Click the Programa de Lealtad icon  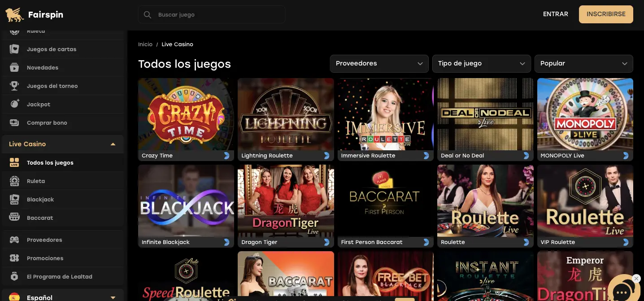14,277
